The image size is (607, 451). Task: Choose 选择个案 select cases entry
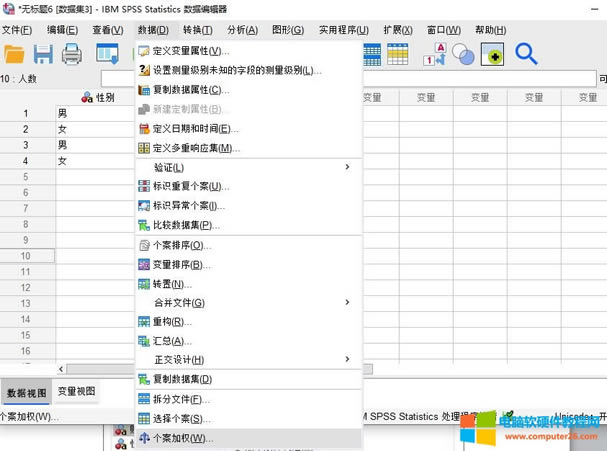click(182, 418)
